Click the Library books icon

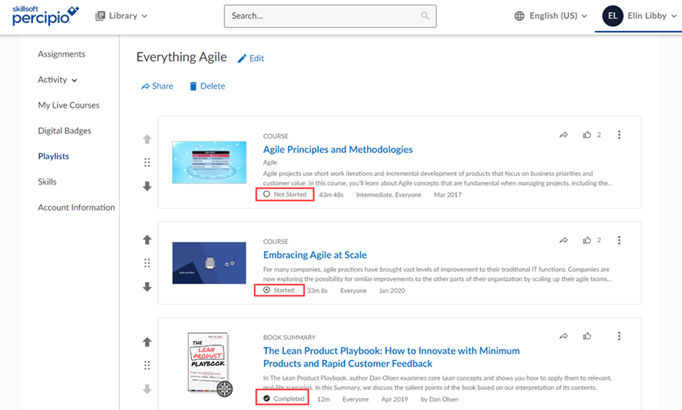(100, 16)
